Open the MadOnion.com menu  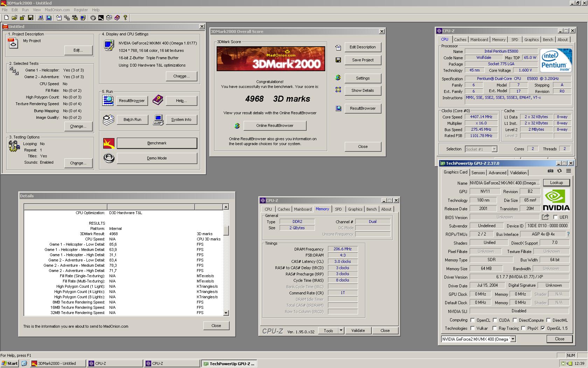pos(57,10)
